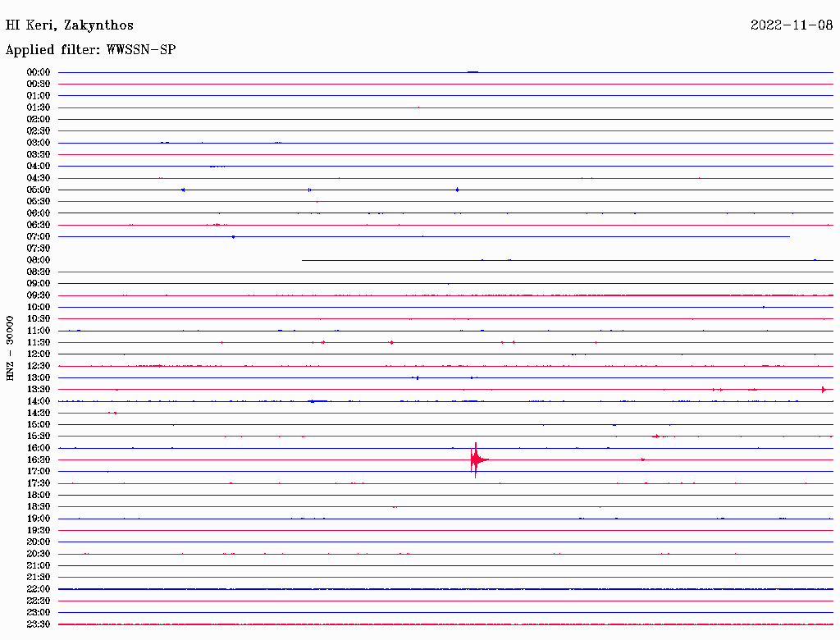Click the 19:30 time label
The height and width of the screenshot is (640, 840).
tap(39, 531)
